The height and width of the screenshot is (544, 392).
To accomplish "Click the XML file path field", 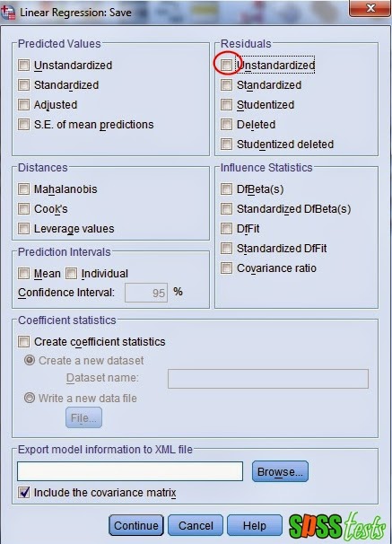I will [x=130, y=471].
